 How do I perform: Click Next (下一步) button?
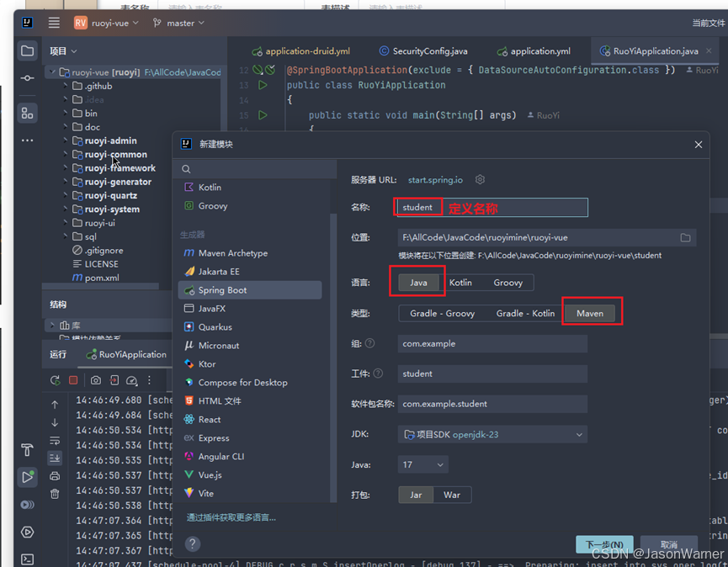pyautogui.click(x=604, y=544)
